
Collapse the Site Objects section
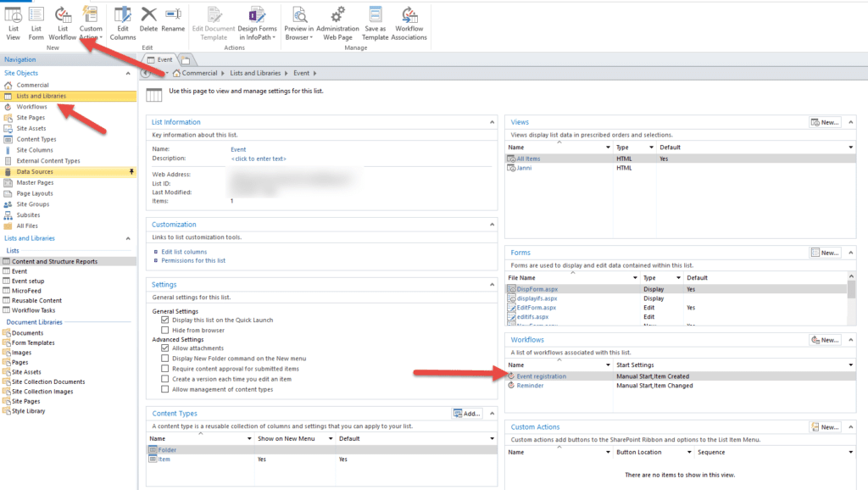pos(128,73)
